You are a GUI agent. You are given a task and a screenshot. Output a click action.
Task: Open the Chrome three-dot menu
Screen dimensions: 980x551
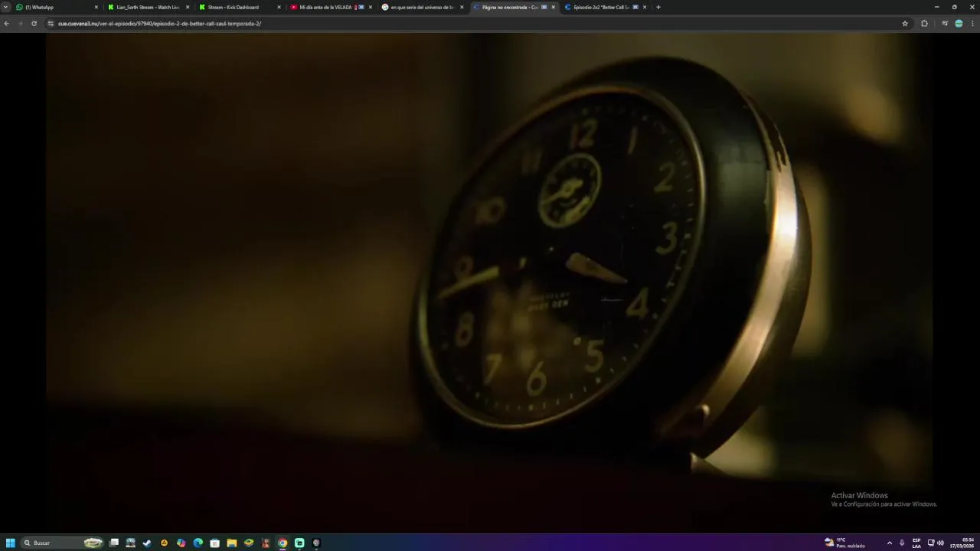tap(972, 24)
